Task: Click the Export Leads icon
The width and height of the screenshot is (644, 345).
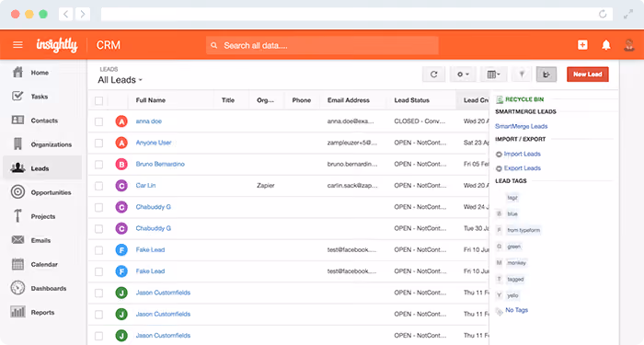Action: click(x=499, y=168)
